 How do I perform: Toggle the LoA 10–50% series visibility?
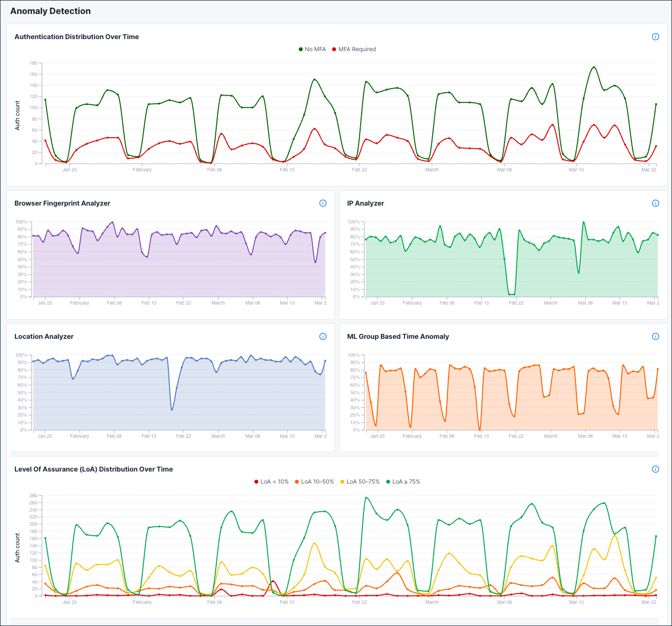pos(297,481)
